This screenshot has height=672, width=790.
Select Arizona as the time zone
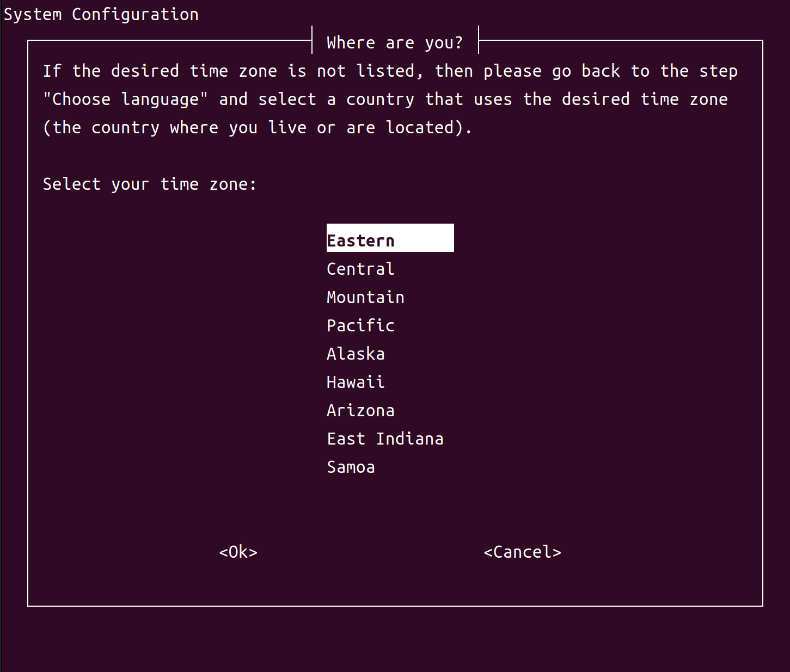360,410
